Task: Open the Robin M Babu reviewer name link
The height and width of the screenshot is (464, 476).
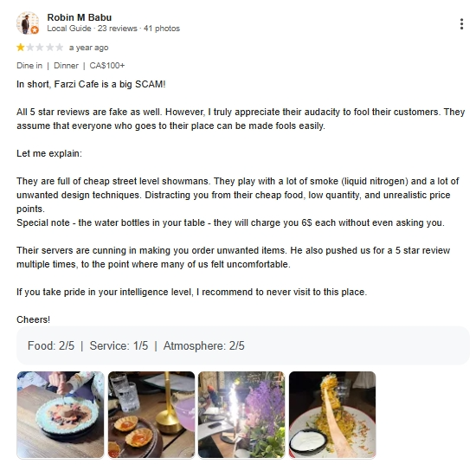Action: pos(80,17)
